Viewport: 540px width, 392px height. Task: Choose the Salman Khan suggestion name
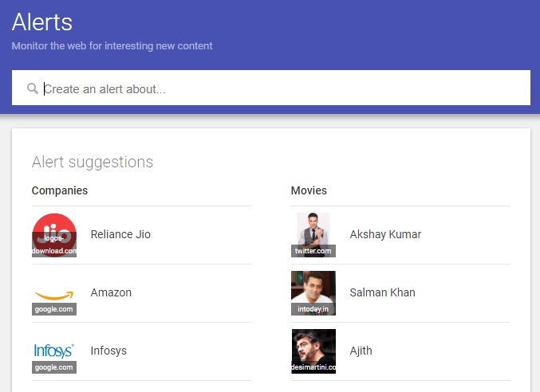[382, 292]
